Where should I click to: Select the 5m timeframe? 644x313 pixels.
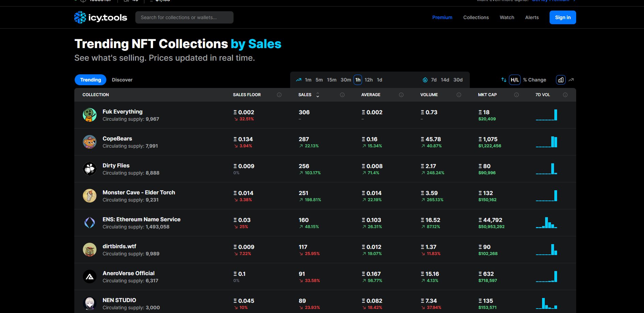coord(319,80)
